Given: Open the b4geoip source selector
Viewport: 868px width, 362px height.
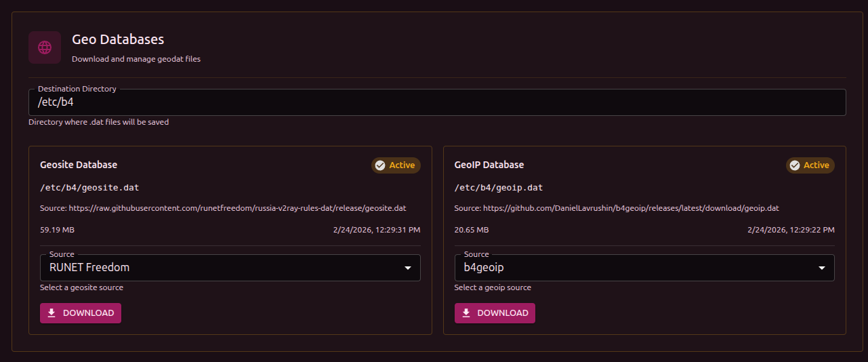Looking at the screenshot, I should [637, 268].
